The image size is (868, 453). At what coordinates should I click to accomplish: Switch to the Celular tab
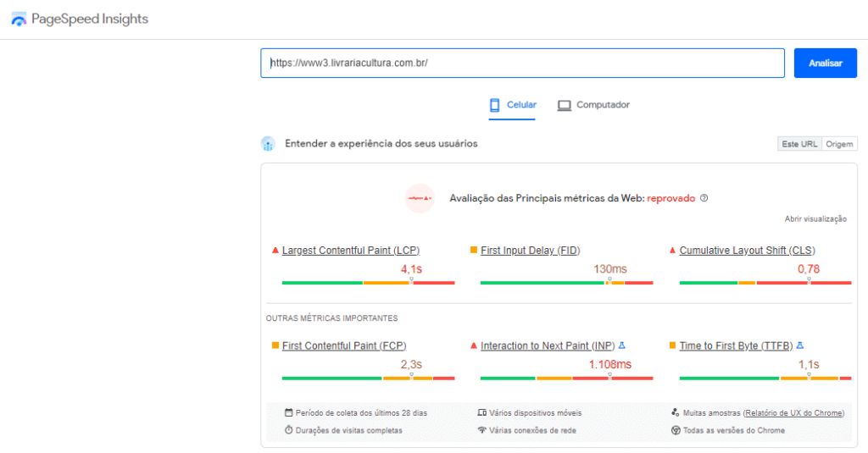513,105
